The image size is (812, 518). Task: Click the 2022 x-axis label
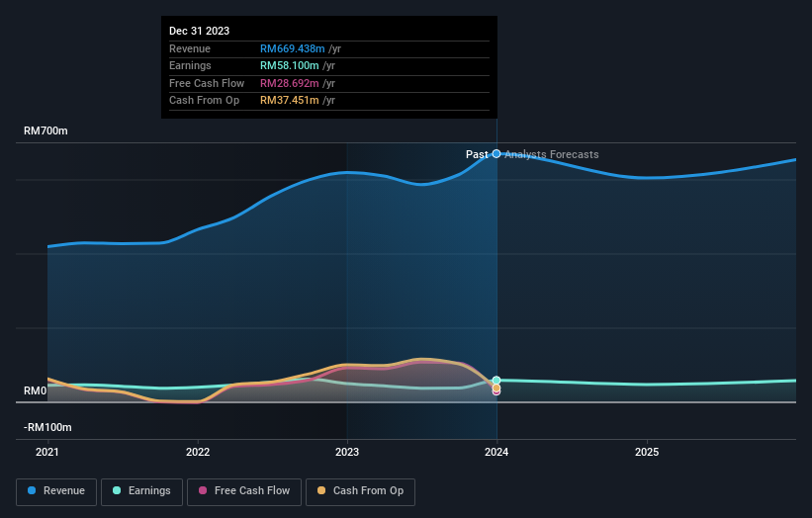tap(198, 453)
